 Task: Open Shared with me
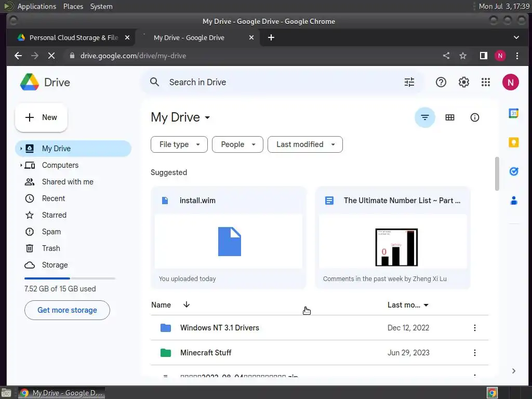[68, 182]
